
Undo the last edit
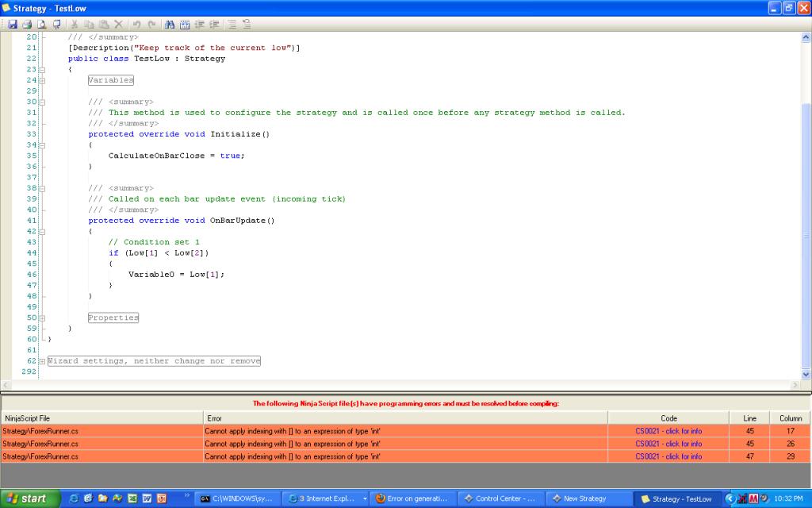coord(136,25)
